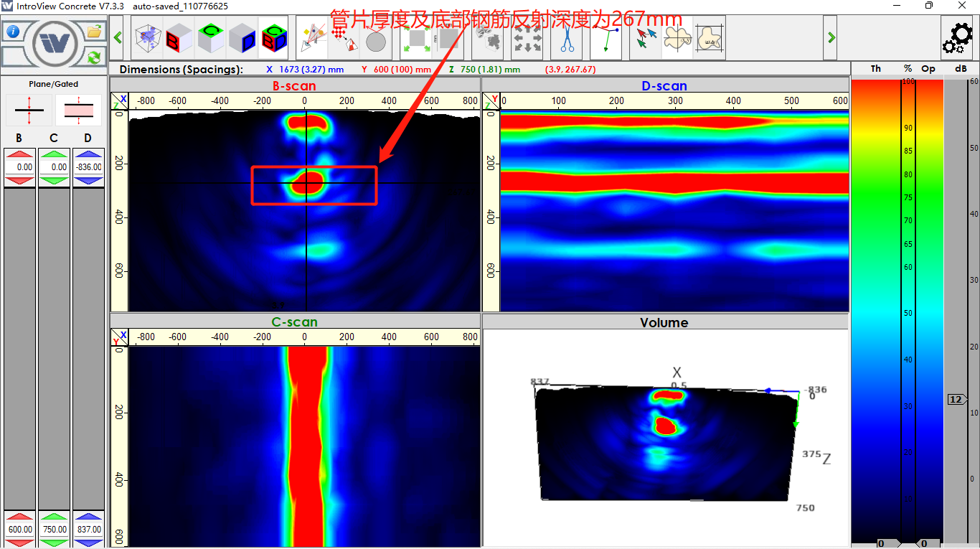Toggle Gated slice mode
The width and height of the screenshot is (980, 549).
coord(78,110)
